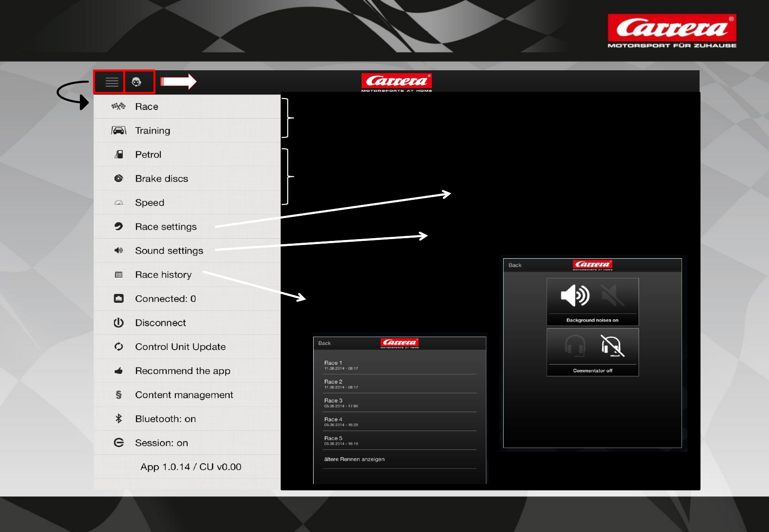Toggle the Bluetooth: on entry
The height and width of the screenshot is (532, 769).
tap(187, 419)
